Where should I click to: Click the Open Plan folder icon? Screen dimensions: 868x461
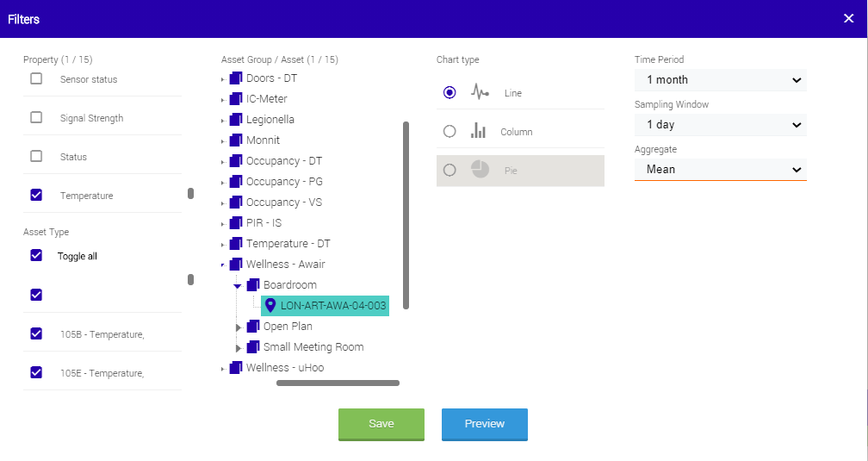(253, 327)
